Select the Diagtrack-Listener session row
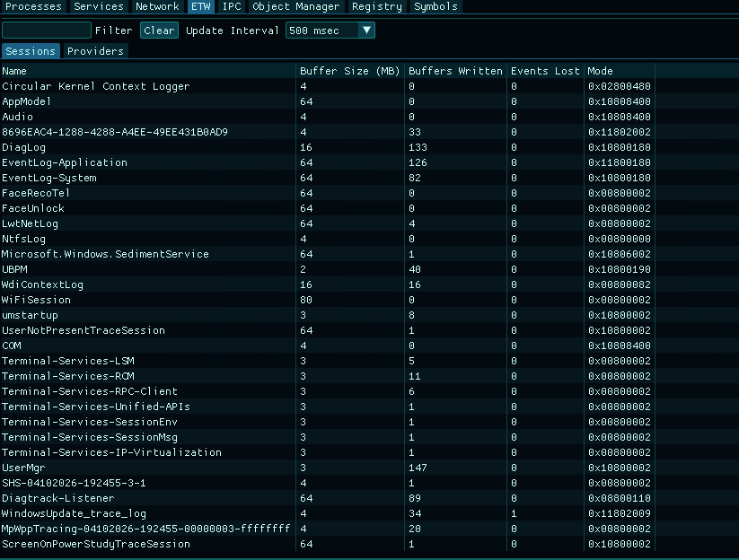Viewport: 739px width, 560px height. pos(328,498)
